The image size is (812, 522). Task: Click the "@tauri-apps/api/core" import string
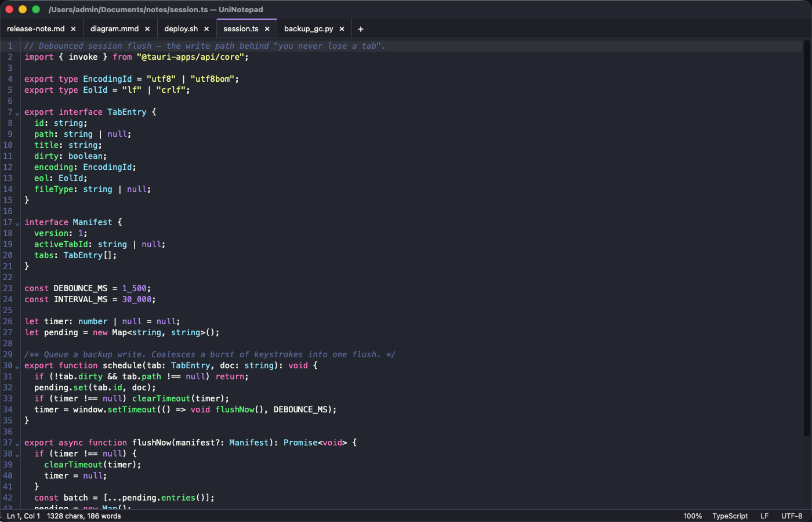pos(190,57)
